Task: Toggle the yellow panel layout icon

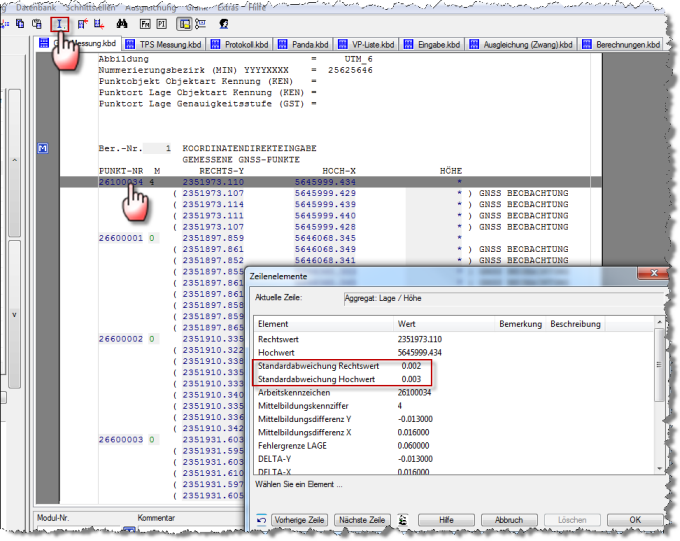Action: (184, 23)
